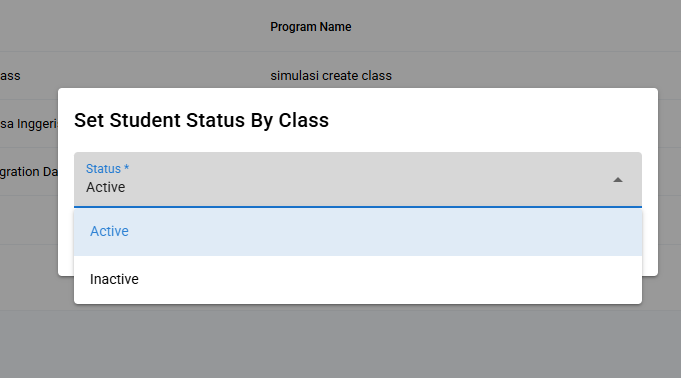
Task: Open the simulasi create class program cell
Action: click(x=331, y=76)
